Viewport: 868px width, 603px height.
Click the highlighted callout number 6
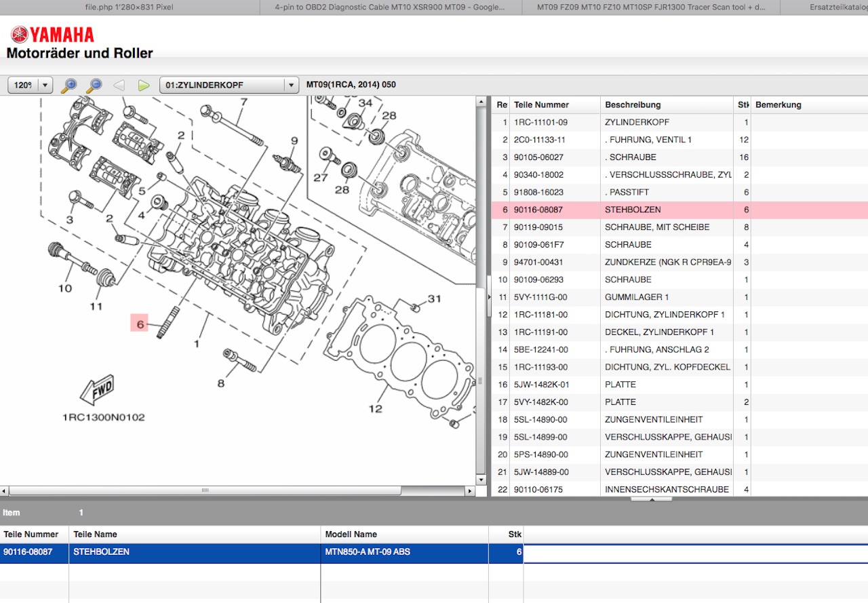tap(140, 324)
